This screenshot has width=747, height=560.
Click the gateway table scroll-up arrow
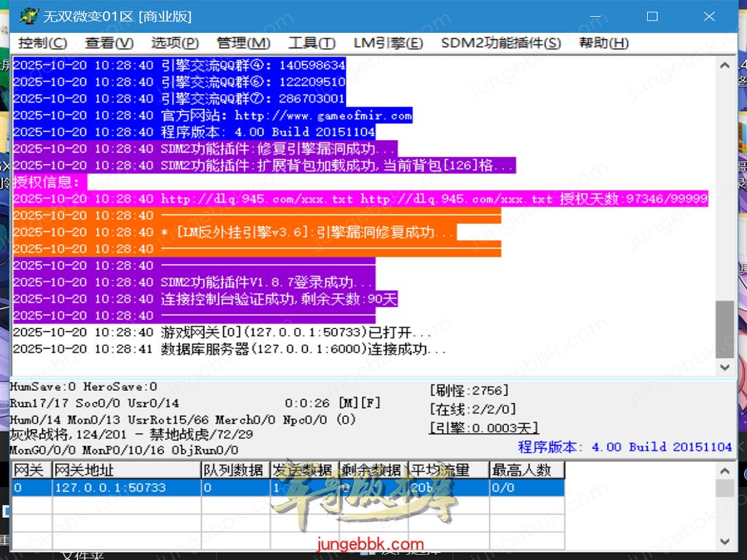pyautogui.click(x=724, y=471)
